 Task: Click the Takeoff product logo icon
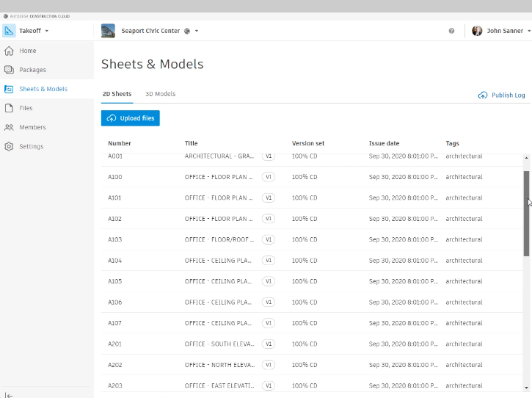point(9,31)
